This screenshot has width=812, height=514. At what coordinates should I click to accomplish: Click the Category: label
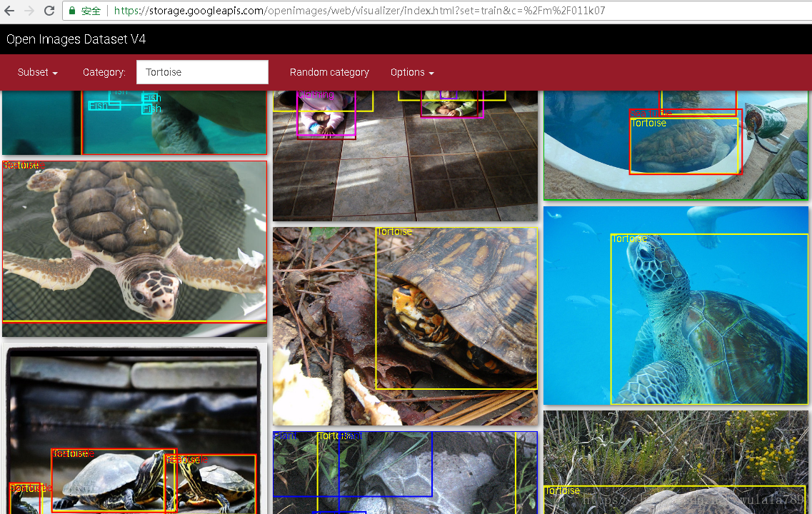[104, 73]
